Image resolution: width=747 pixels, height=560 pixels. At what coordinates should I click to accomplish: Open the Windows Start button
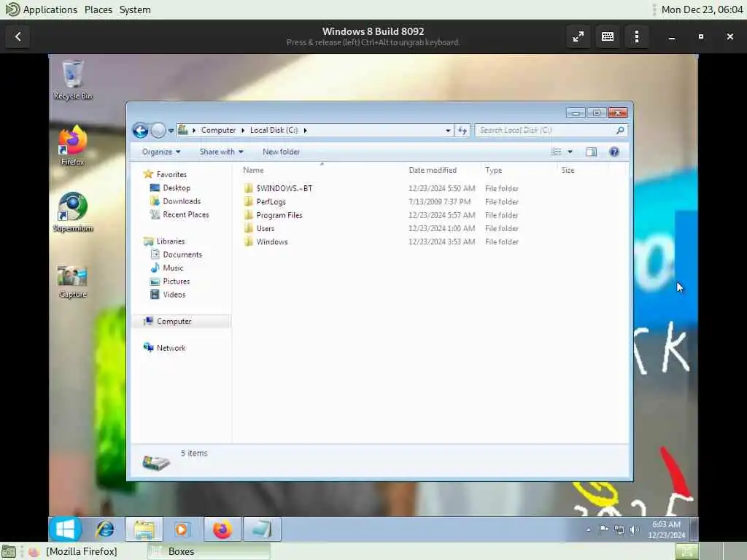point(65,529)
